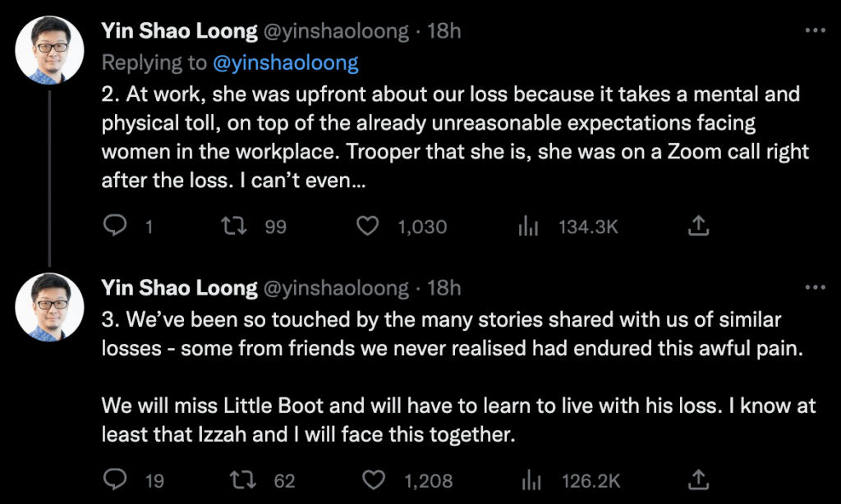Like the tweet with 1,208 likes
Image resolution: width=841 pixels, height=504 pixels.
click(x=375, y=479)
